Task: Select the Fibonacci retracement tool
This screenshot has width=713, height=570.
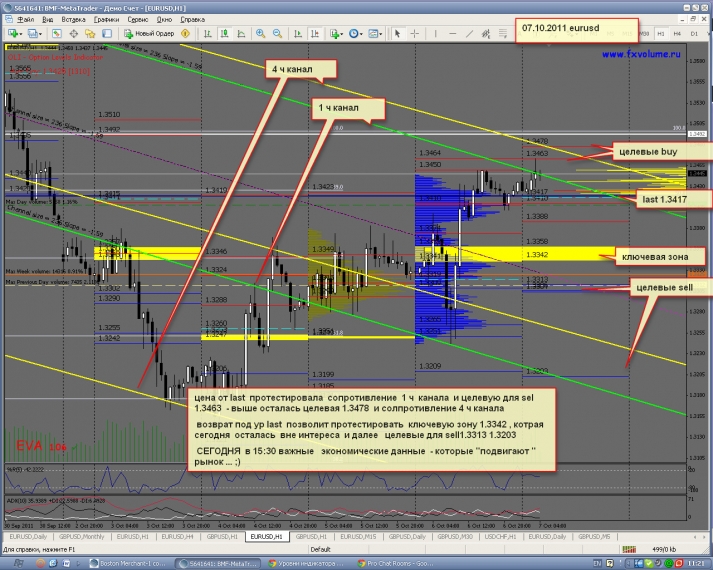Action: click(503, 34)
